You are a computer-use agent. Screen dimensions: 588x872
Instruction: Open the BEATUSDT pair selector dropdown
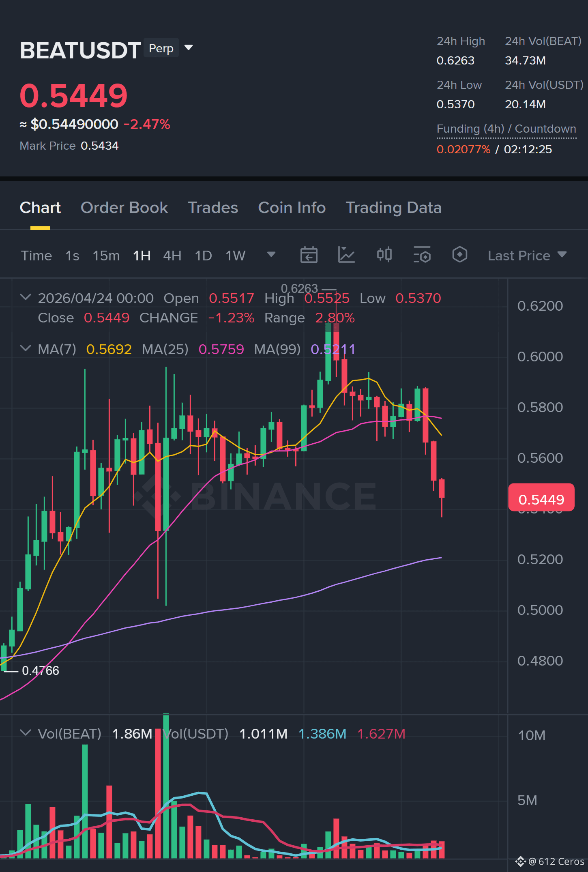(189, 48)
